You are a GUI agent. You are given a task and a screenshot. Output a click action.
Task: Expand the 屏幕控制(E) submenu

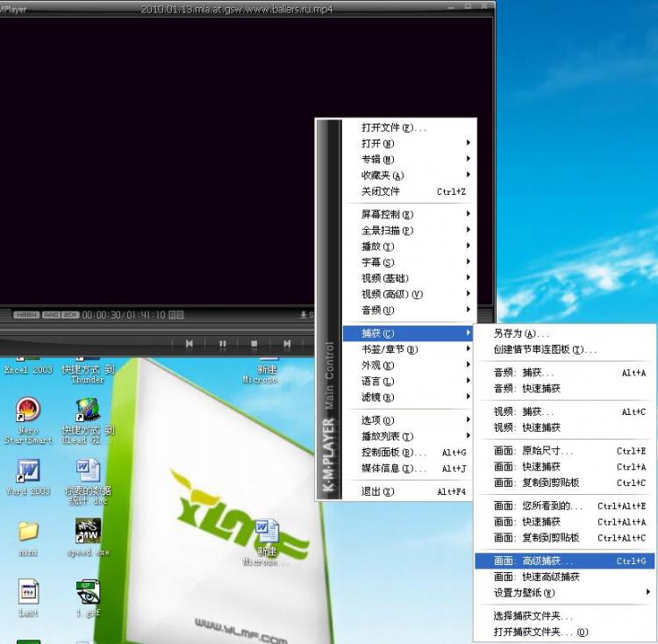pyautogui.click(x=408, y=214)
